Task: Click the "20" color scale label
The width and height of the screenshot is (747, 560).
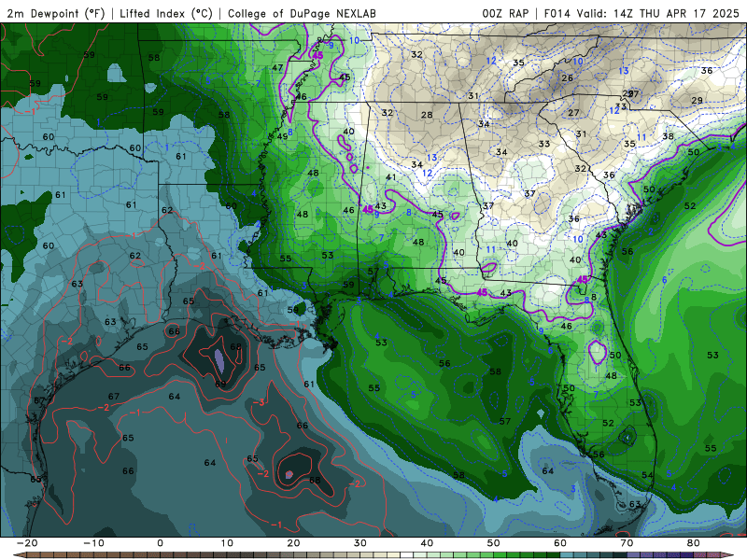Action: (293, 543)
